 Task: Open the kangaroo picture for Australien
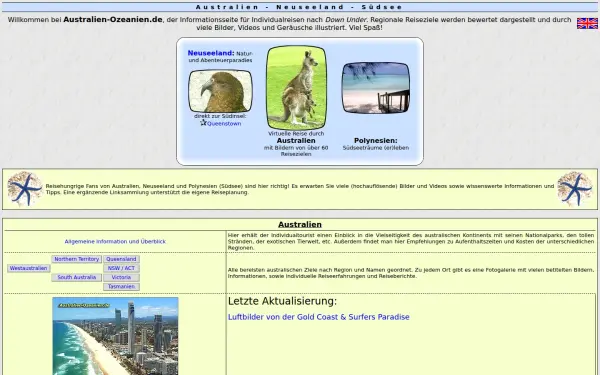(x=296, y=88)
